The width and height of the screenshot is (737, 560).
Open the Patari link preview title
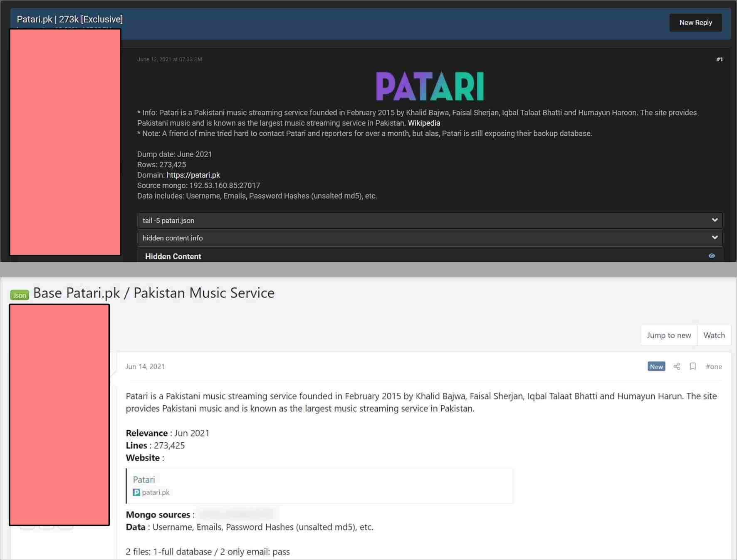(144, 480)
